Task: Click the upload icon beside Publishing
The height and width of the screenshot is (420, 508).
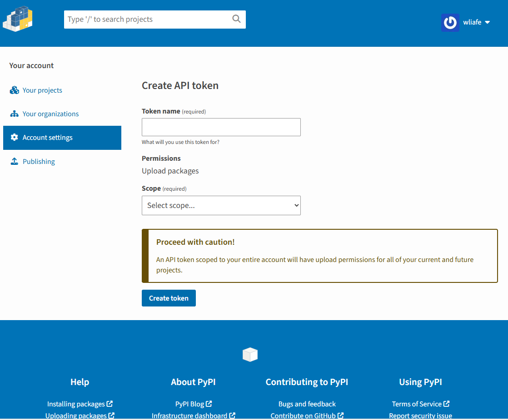Action: (x=14, y=162)
